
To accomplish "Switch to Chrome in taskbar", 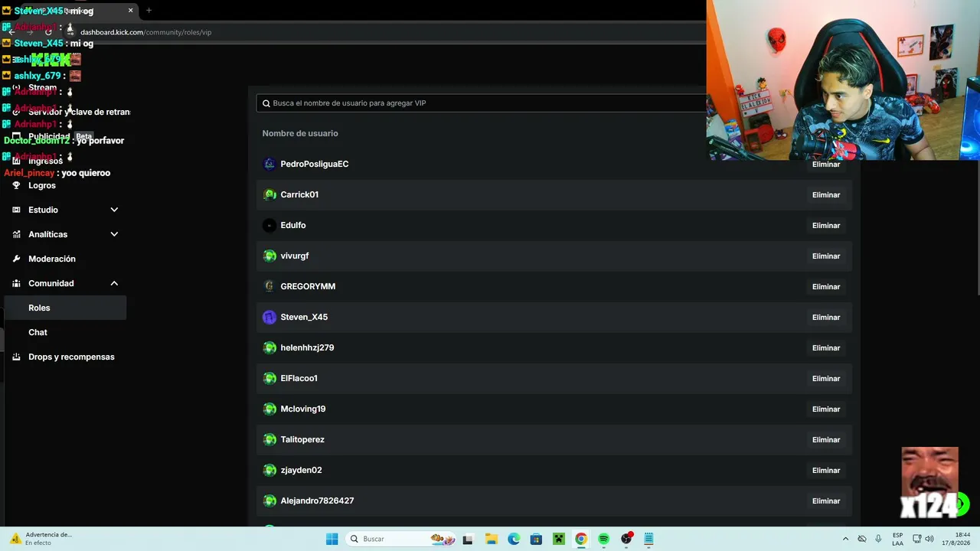I will click(581, 539).
